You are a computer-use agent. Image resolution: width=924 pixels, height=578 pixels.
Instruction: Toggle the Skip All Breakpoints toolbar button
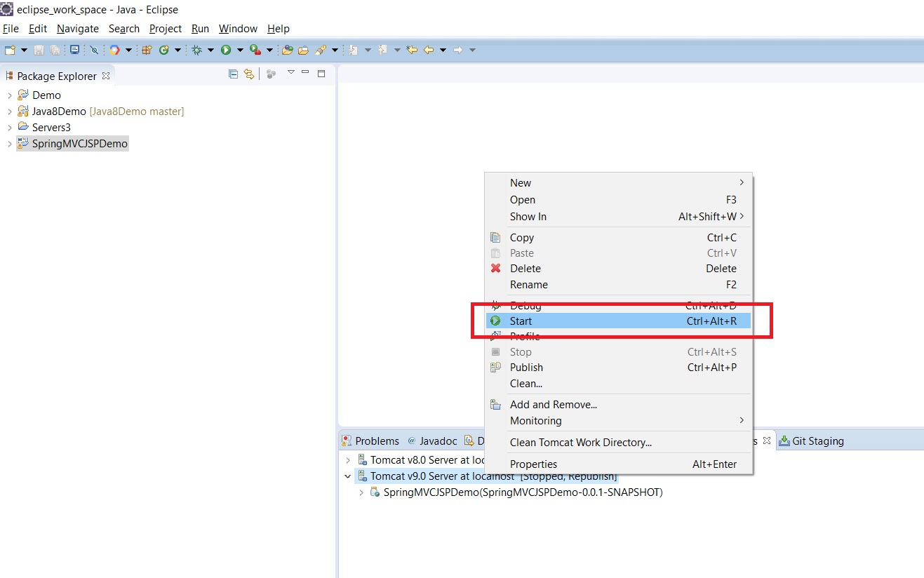click(94, 50)
